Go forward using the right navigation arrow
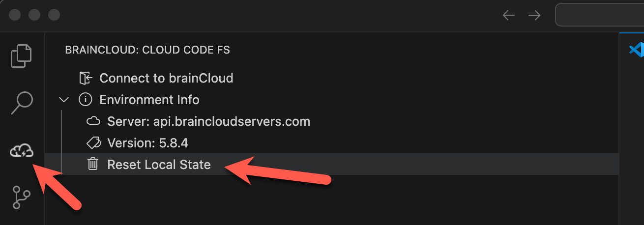This screenshot has height=225, width=644. [x=534, y=15]
